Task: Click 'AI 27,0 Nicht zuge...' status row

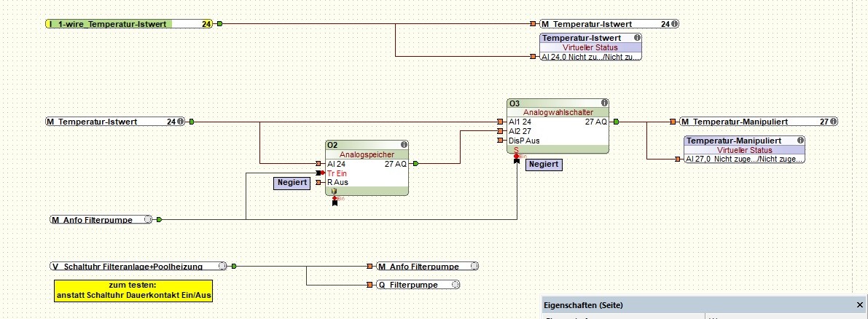Action: (x=745, y=159)
